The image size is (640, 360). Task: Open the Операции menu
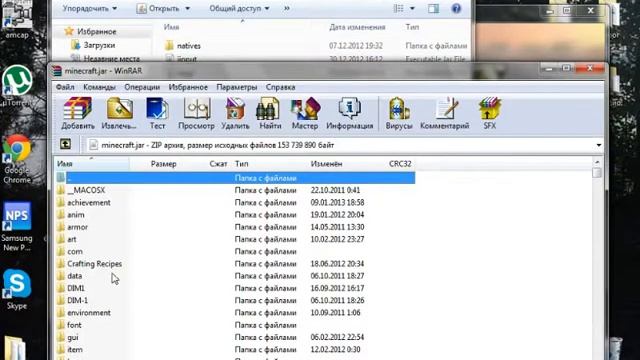(142, 87)
